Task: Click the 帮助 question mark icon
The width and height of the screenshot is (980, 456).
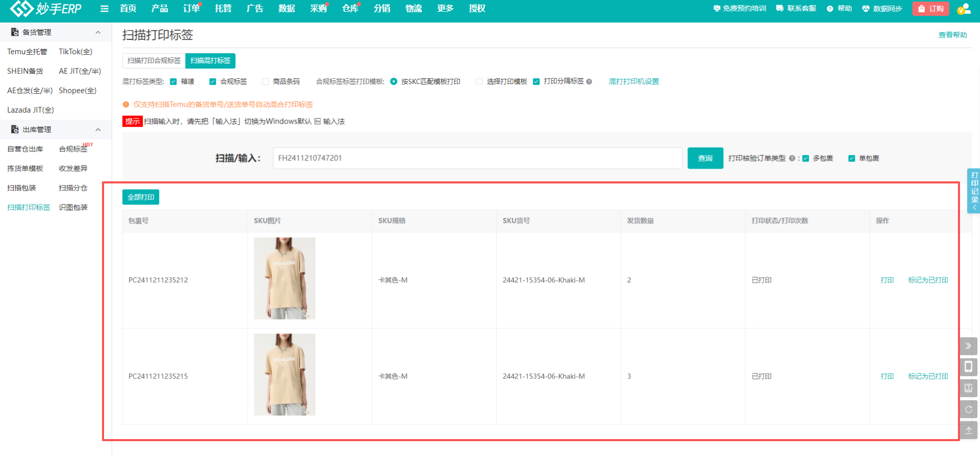Action: [830, 9]
